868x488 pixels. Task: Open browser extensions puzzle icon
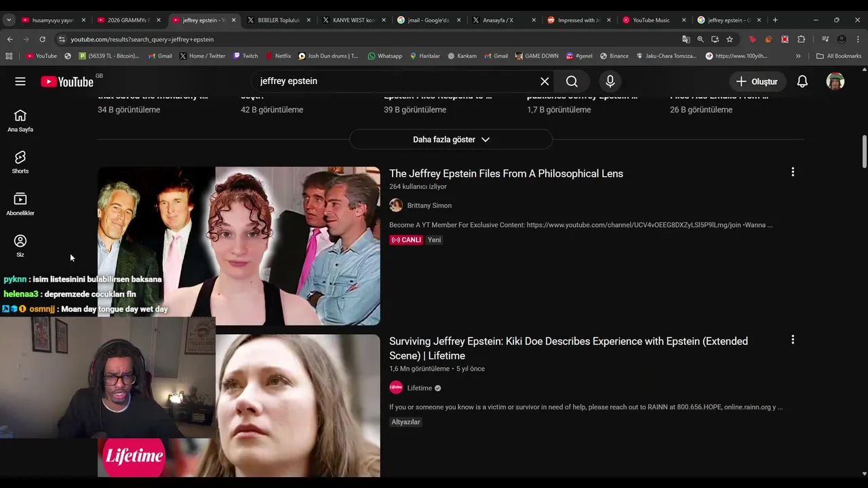pyautogui.click(x=802, y=39)
